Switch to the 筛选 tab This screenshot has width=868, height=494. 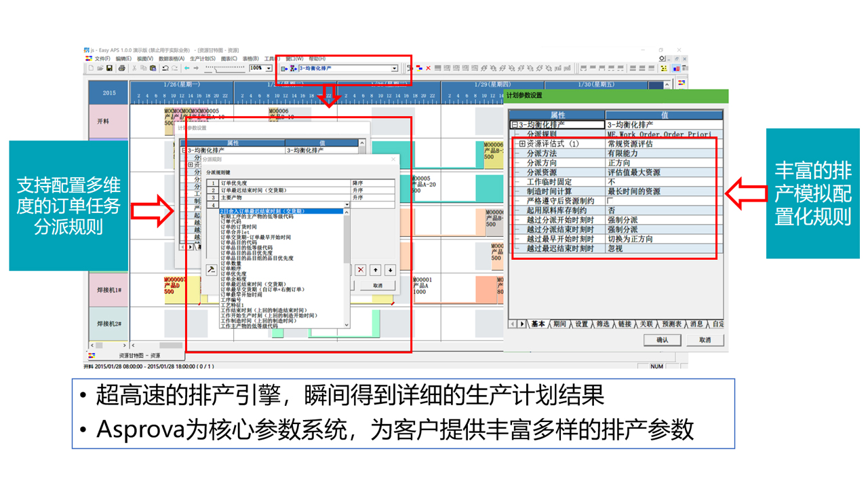[602, 324]
